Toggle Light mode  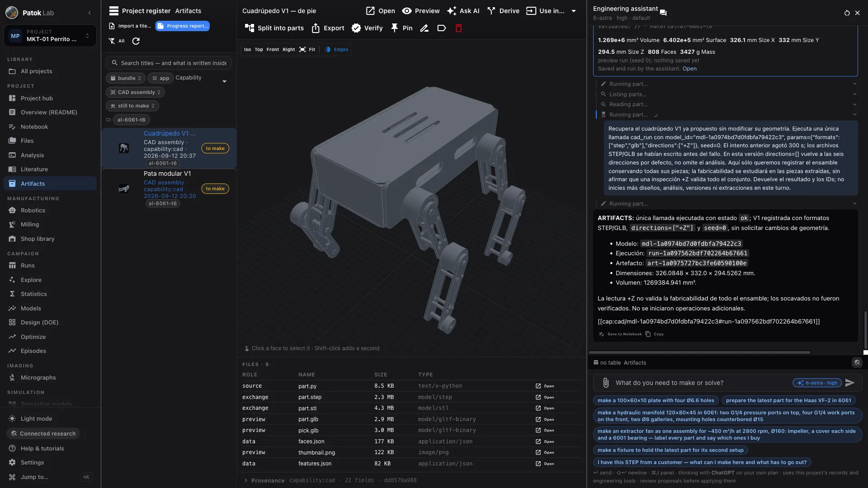[x=31, y=419]
